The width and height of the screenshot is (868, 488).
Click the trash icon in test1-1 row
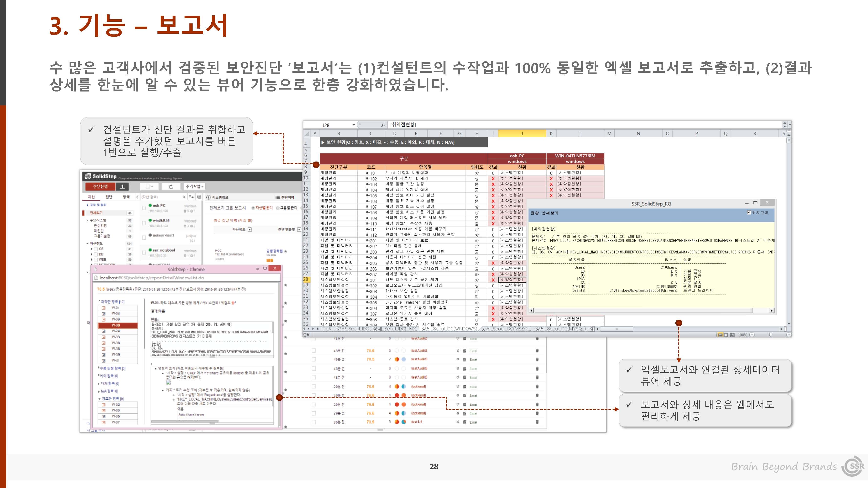pos(537,422)
